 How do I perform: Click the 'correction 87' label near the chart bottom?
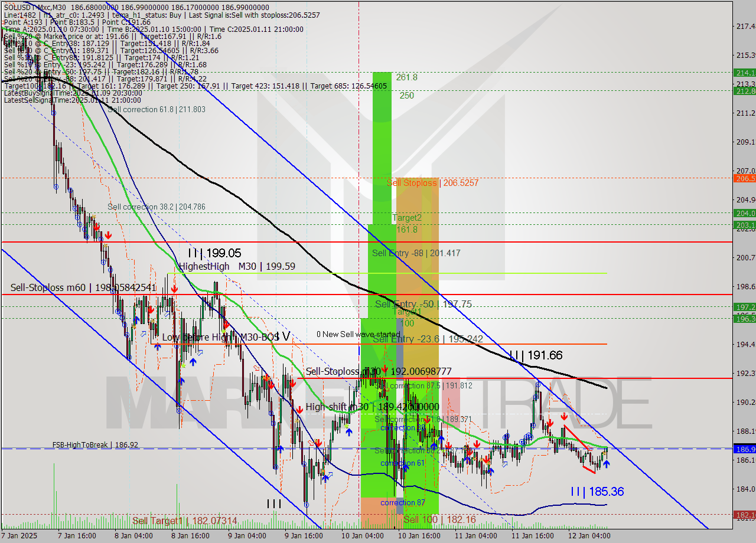(402, 502)
